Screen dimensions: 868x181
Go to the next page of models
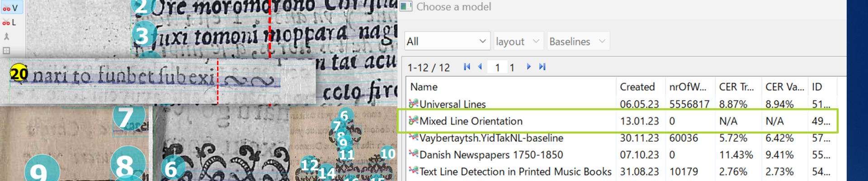click(528, 67)
